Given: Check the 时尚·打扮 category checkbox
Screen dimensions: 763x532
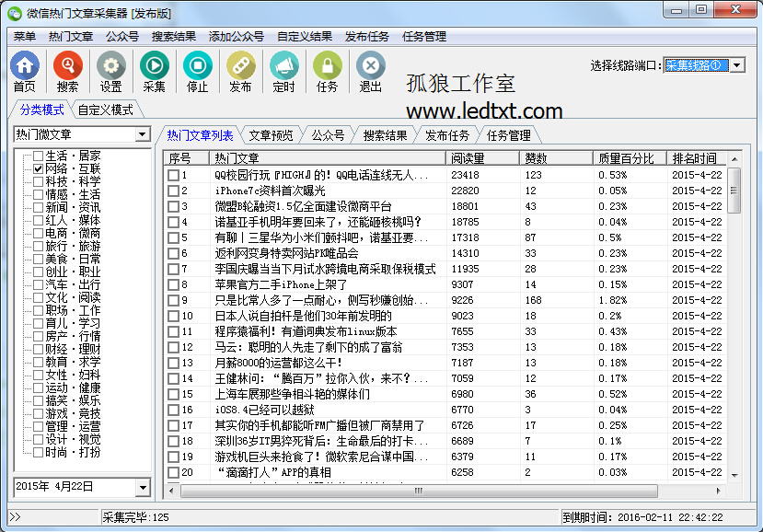Looking at the screenshot, I should pyautogui.click(x=38, y=452).
